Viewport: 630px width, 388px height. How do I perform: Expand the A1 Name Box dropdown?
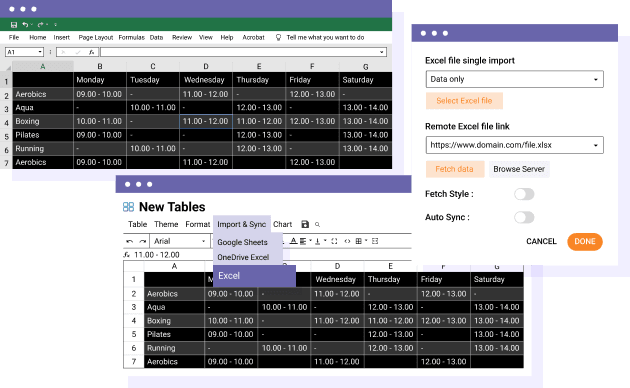pyautogui.click(x=40, y=52)
